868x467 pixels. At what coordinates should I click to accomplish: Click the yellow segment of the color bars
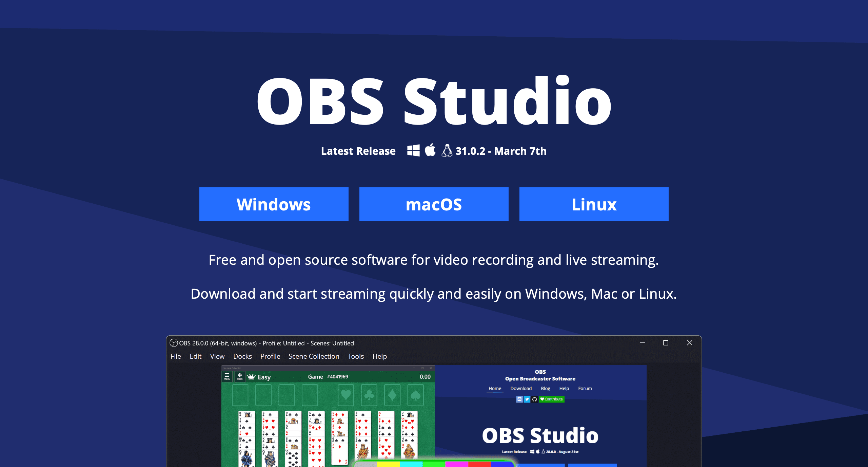click(388, 464)
